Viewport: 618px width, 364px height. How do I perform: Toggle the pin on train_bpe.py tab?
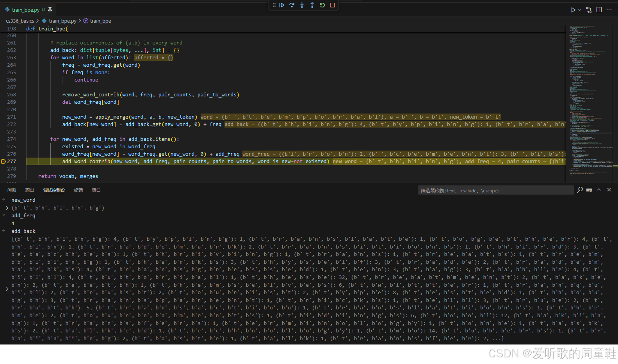coord(50,10)
